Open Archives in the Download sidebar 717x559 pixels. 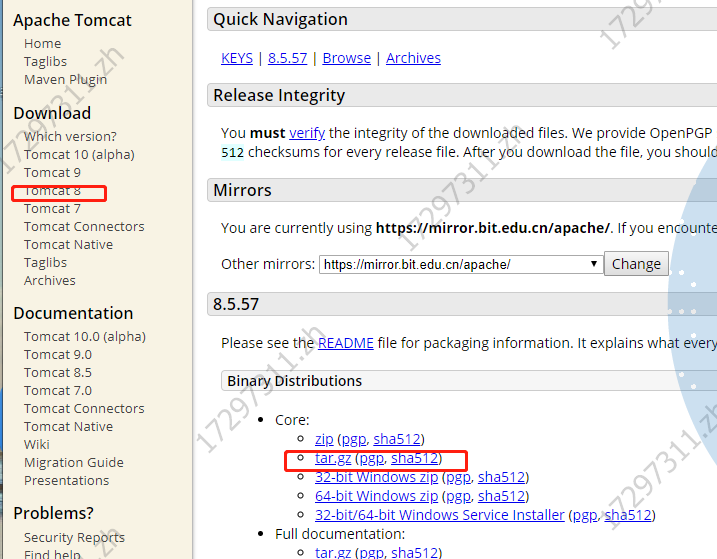pos(49,280)
